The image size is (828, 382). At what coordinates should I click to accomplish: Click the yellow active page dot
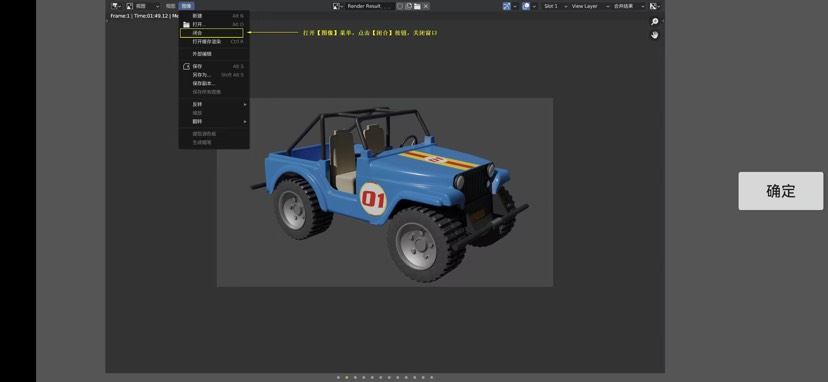[346, 377]
